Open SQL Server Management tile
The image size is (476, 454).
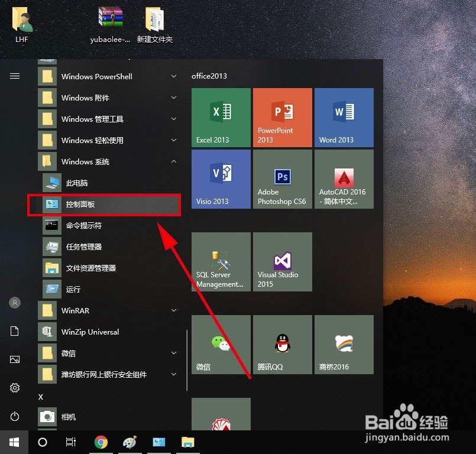tap(221, 261)
